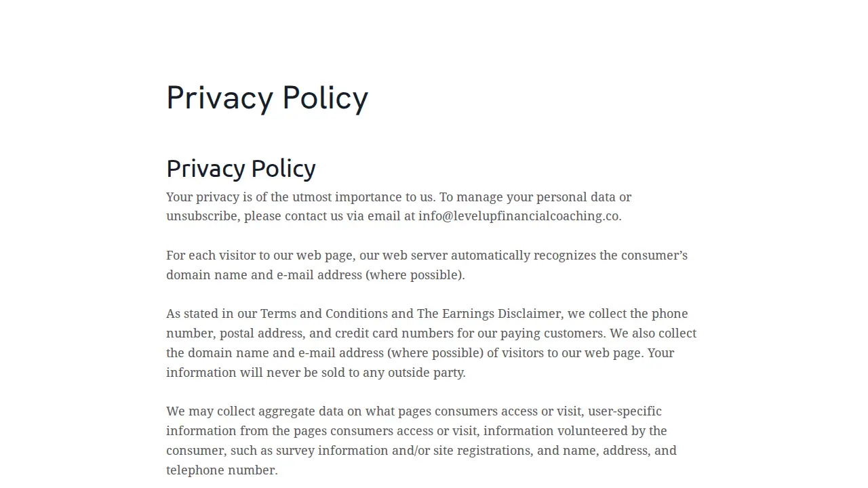Click the phrase 'user-specific' in the last paragraph

625,411
